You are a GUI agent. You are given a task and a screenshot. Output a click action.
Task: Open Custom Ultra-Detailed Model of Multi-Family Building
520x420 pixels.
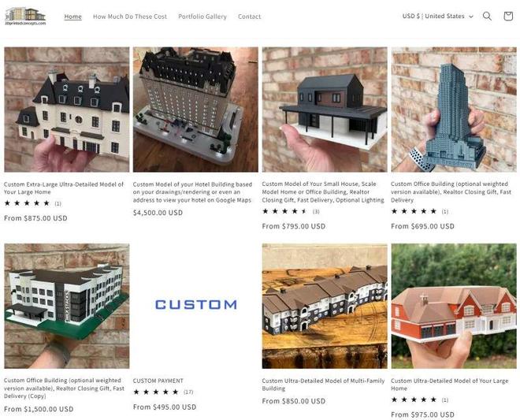[323, 385]
